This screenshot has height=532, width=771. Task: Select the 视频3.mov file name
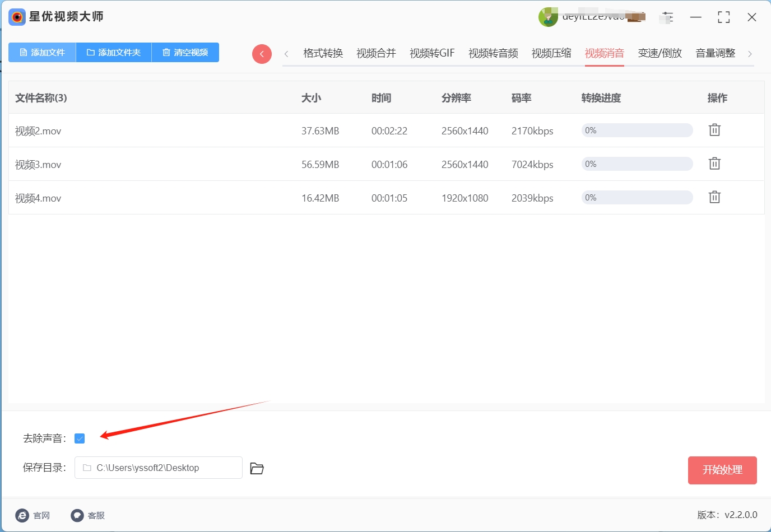click(x=38, y=165)
